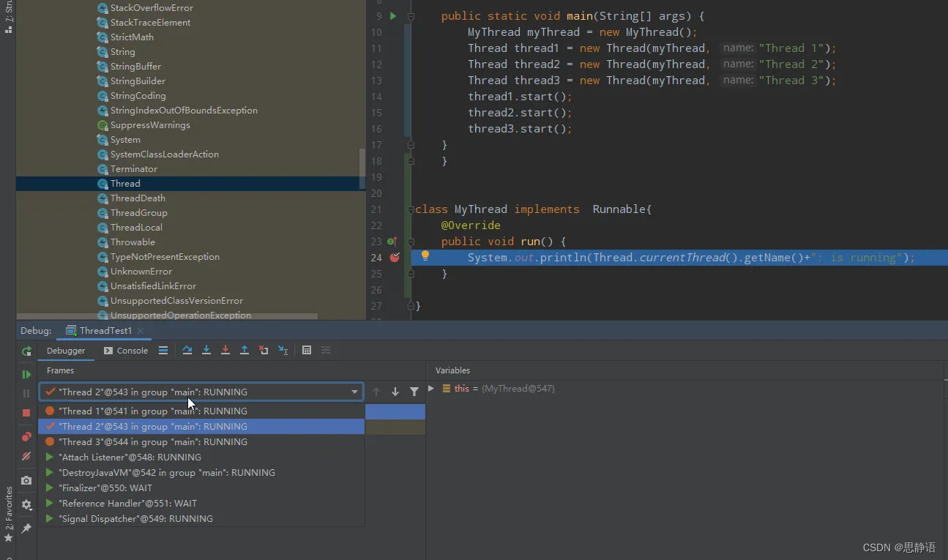Screen dimensions: 948x560
Task: Run to cursor position
Action: tap(283, 351)
